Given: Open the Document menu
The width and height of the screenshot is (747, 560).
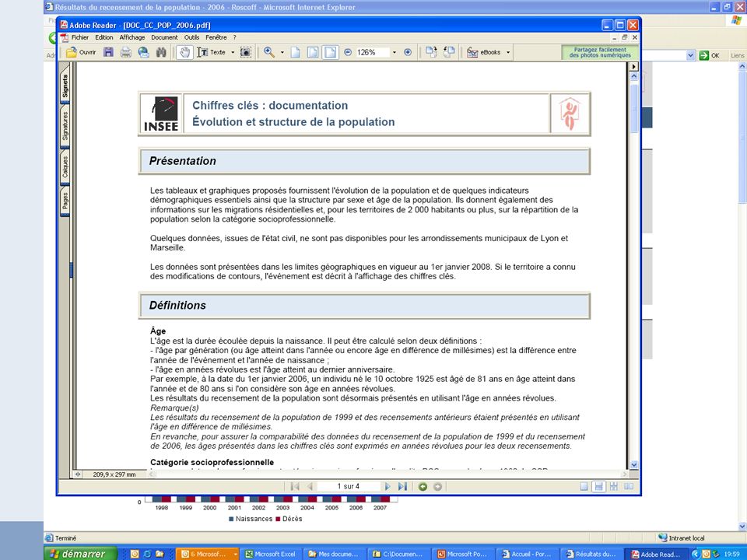Looking at the screenshot, I should click(164, 37).
